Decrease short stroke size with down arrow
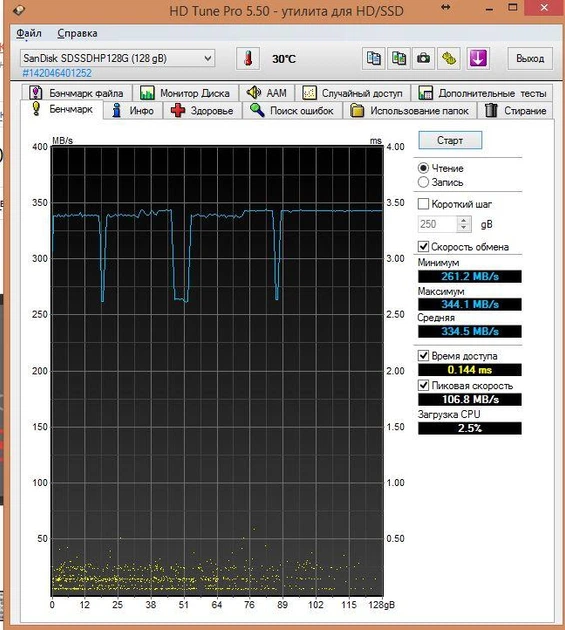This screenshot has height=630, width=565. 464,228
